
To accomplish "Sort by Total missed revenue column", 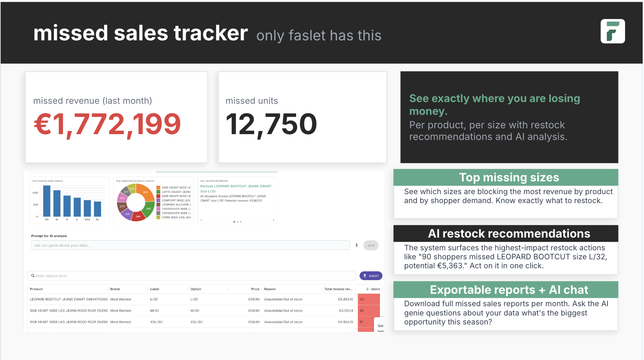I will [338, 289].
